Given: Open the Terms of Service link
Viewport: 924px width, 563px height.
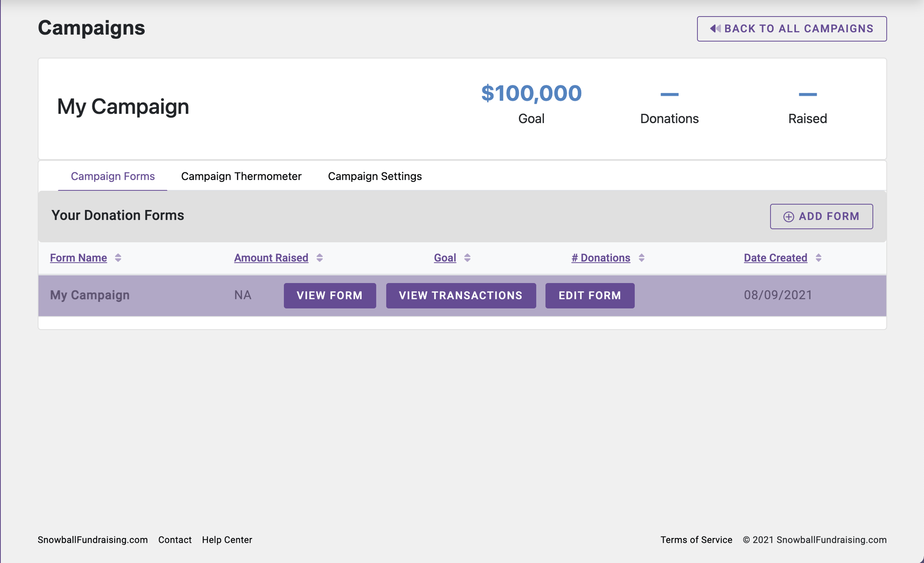Looking at the screenshot, I should tap(696, 540).
